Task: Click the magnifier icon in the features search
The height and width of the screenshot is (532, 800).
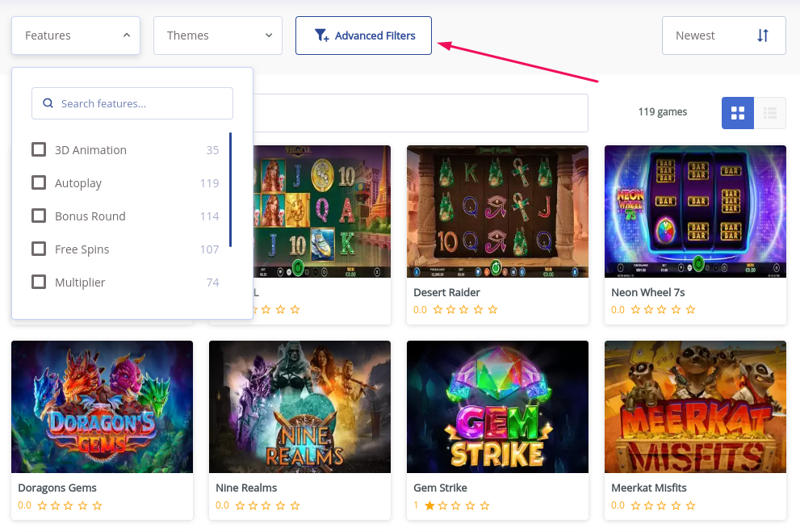Action: [x=48, y=103]
